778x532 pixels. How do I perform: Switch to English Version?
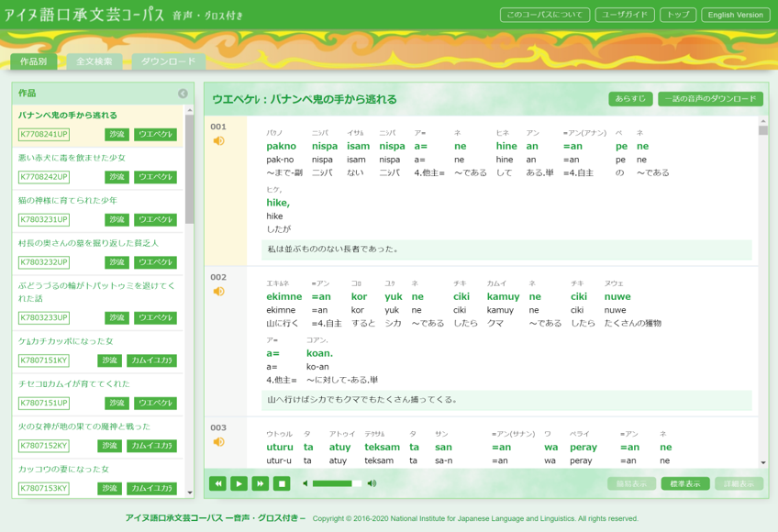(735, 15)
